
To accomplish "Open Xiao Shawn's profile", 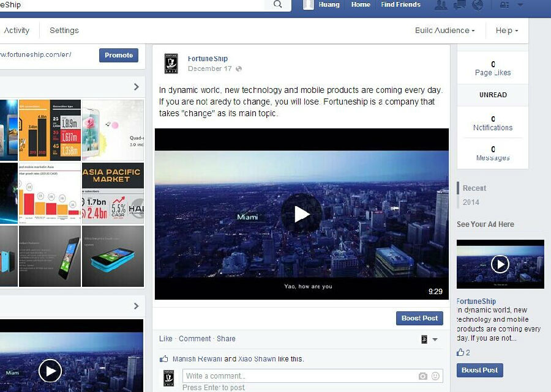I will [257, 359].
